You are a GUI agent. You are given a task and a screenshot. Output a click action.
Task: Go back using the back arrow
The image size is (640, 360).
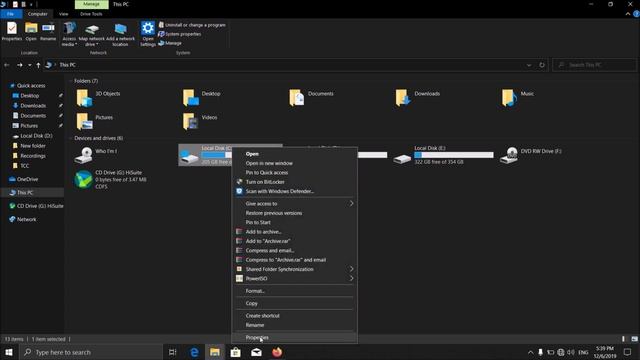7,65
